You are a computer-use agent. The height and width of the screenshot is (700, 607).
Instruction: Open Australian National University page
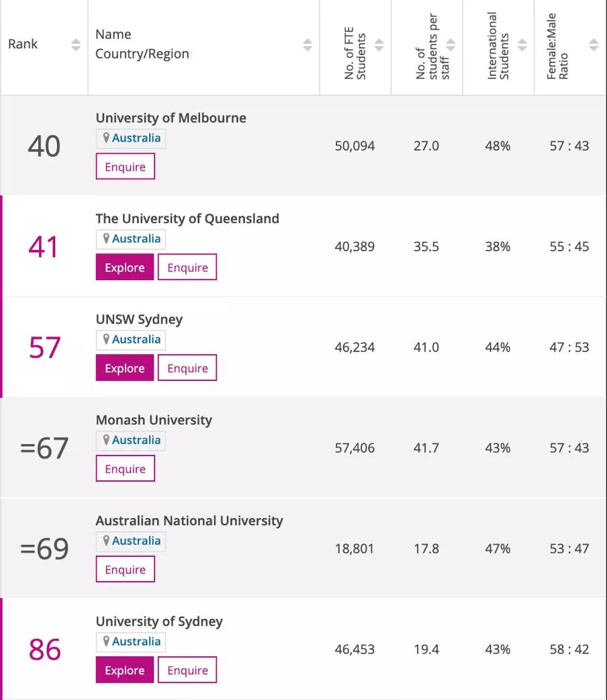click(x=189, y=521)
